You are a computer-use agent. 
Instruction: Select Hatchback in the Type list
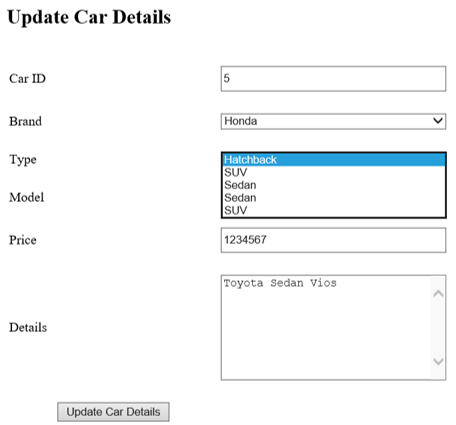(x=334, y=160)
